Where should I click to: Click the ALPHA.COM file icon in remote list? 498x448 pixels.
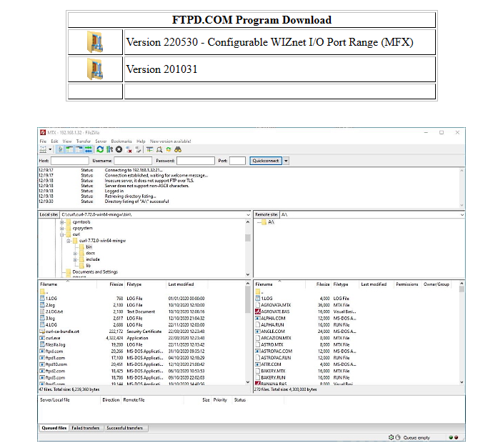tap(258, 318)
